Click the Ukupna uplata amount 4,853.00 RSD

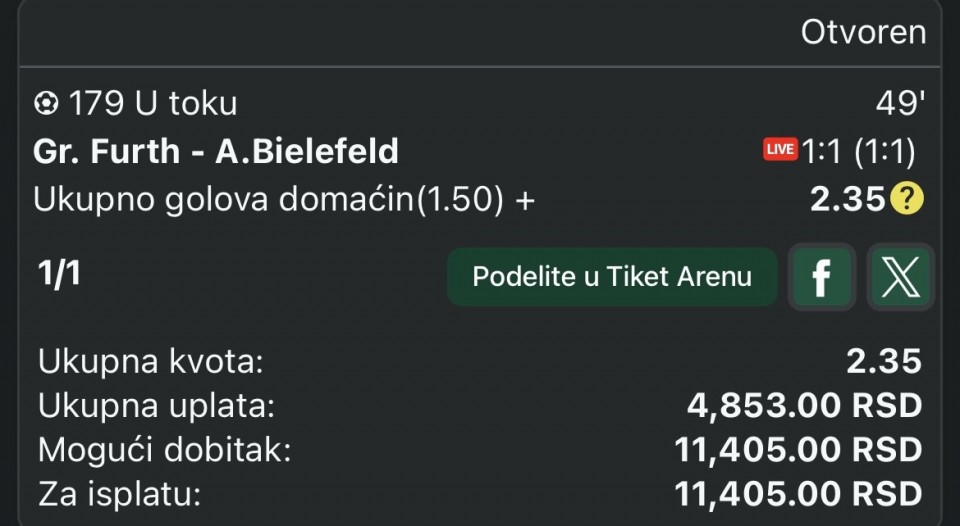coord(804,406)
